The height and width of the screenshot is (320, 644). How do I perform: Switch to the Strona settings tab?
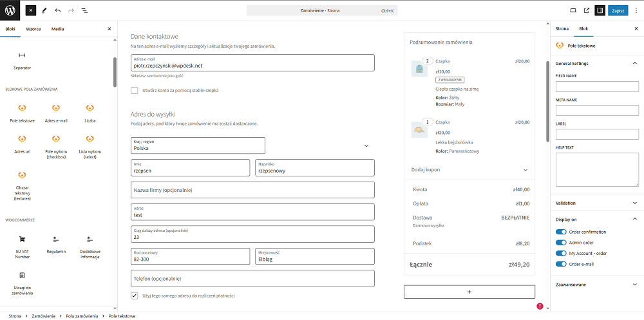pyautogui.click(x=562, y=29)
